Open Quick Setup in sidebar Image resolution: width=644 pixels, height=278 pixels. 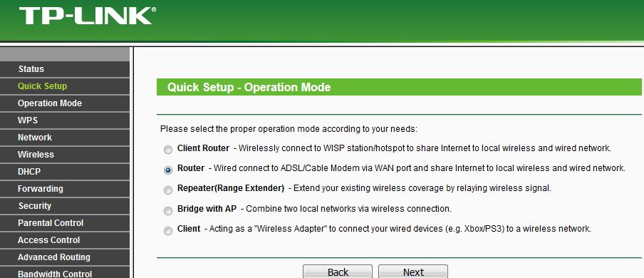click(65, 86)
